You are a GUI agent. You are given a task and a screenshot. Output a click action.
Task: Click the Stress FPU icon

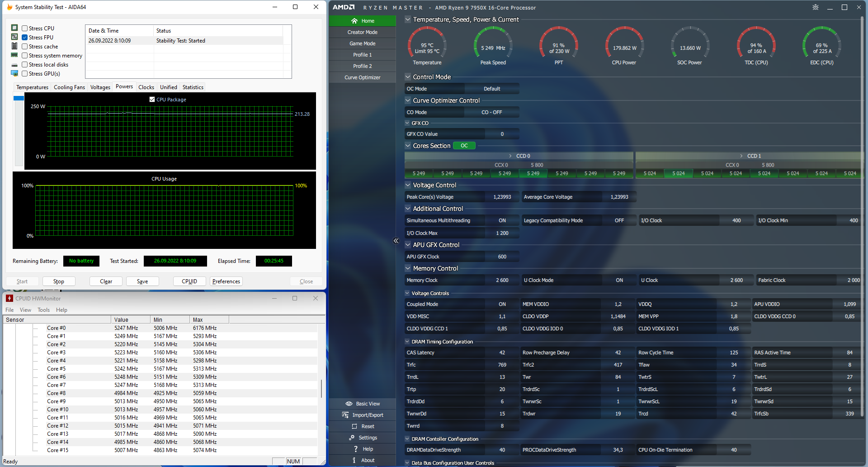(14, 37)
